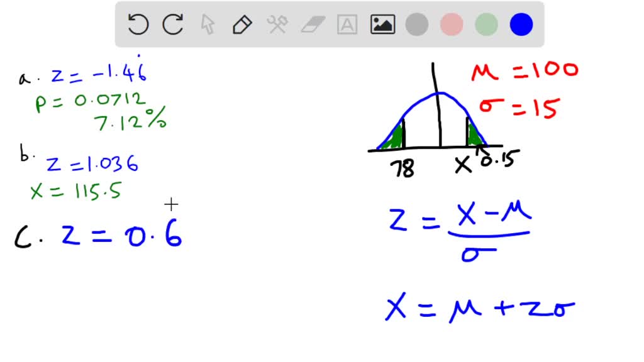This screenshot has height=362, width=644.
Task: Click the red text 'σ = 15'
Action: coord(519,108)
